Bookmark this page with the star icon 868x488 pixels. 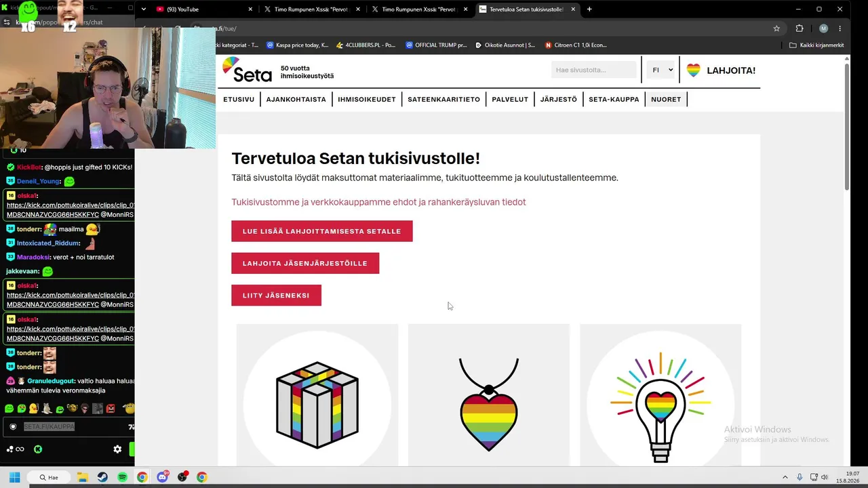pyautogui.click(x=776, y=28)
